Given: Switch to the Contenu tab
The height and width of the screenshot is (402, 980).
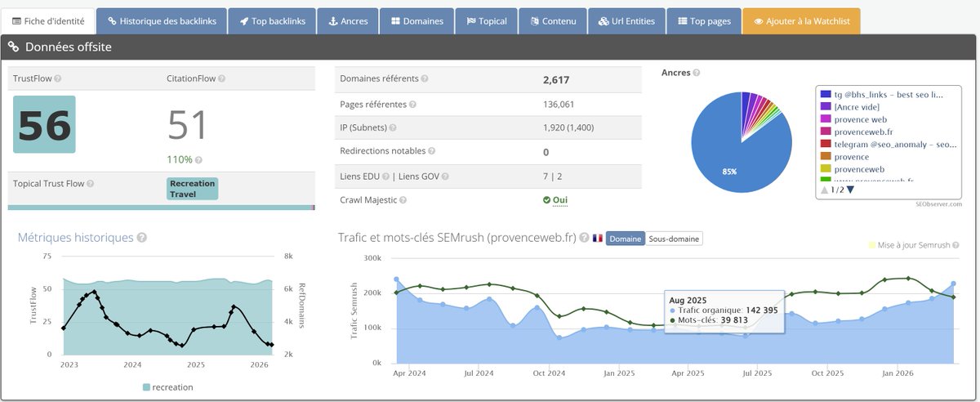Looking at the screenshot, I should 552,21.
